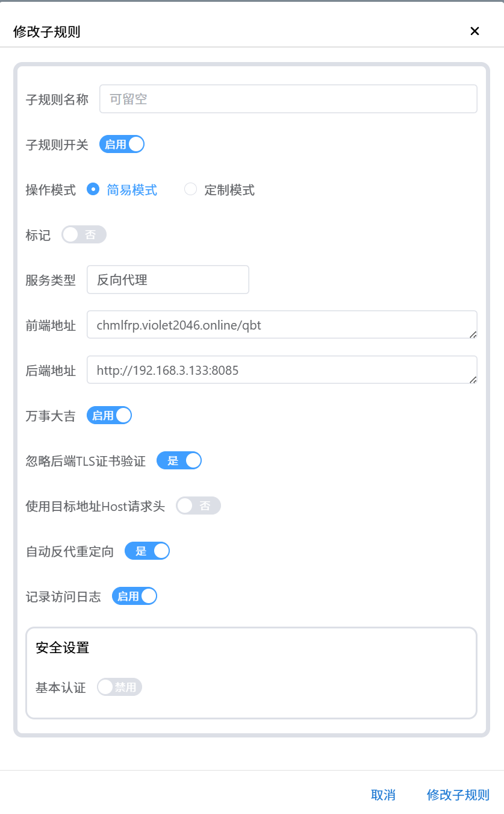Click the 子规则名称 input field

click(288, 99)
